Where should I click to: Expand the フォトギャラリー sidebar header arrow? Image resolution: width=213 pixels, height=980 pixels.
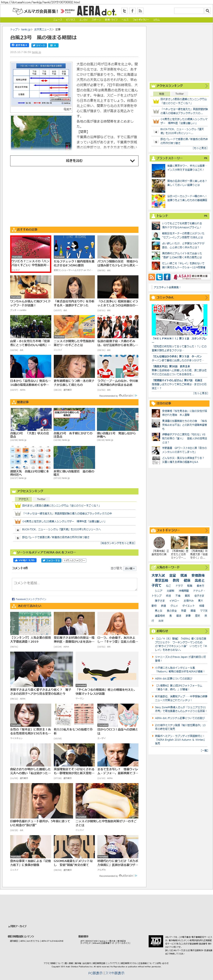(206, 530)
